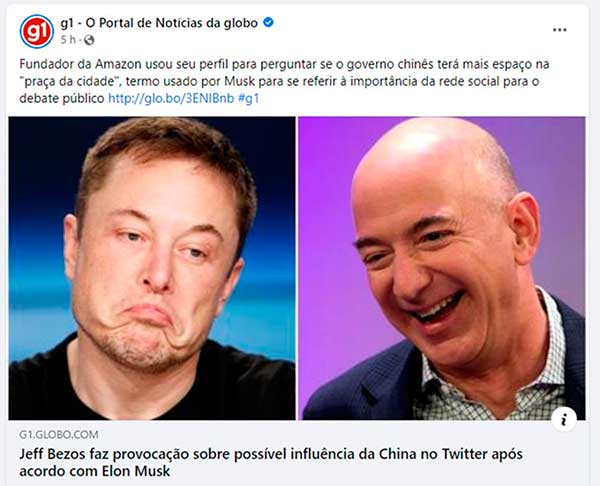Open the headline 'Jeff Bezos faz provocação' article
The width and height of the screenshot is (600, 486).
(271, 462)
